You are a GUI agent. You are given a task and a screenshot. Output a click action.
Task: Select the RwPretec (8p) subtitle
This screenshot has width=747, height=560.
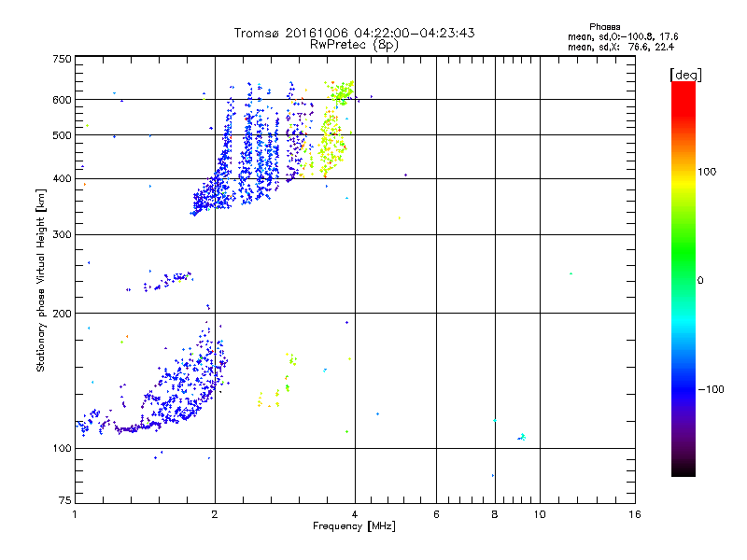point(354,45)
